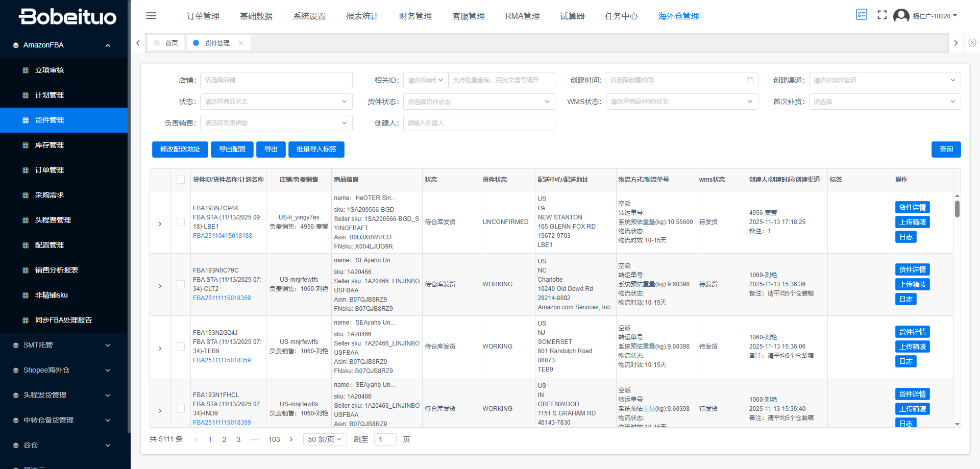Click the hamburger menu collapse icon
Screen dimensions: 980x469
(151, 16)
